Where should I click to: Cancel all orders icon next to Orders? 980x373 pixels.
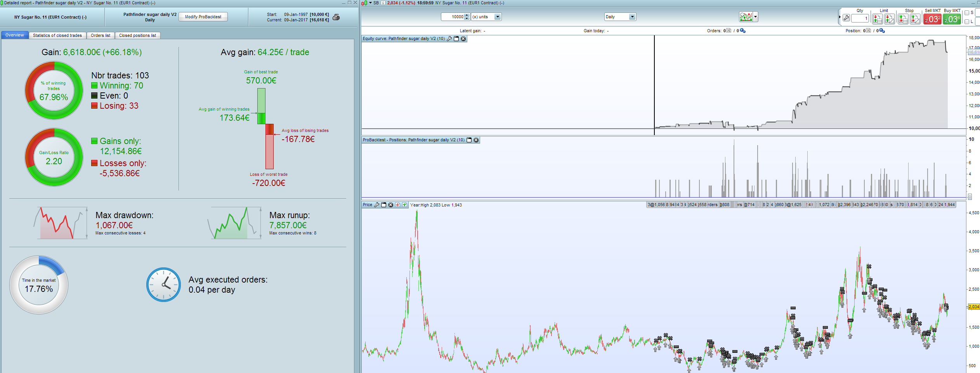pyautogui.click(x=729, y=31)
